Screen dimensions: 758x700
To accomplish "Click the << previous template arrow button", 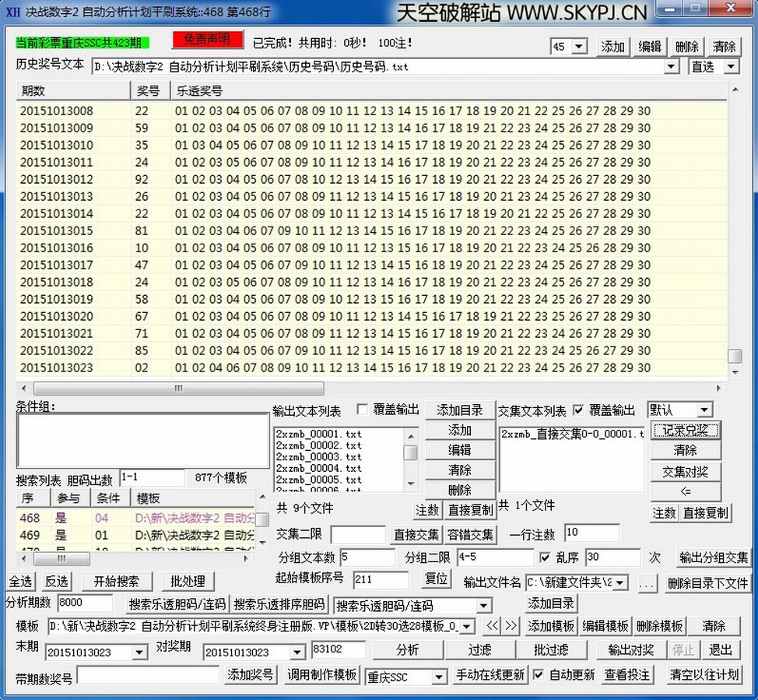I will [x=491, y=626].
